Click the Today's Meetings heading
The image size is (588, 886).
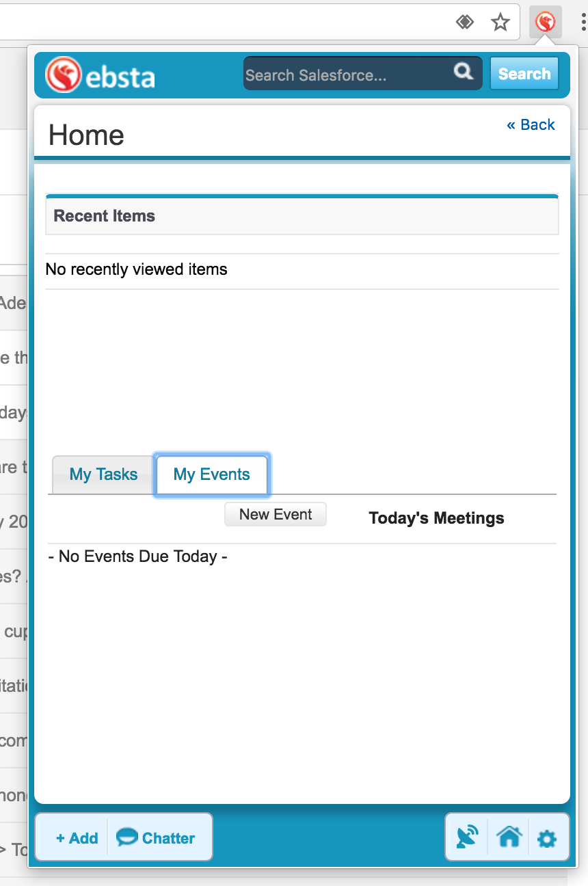[x=436, y=518]
